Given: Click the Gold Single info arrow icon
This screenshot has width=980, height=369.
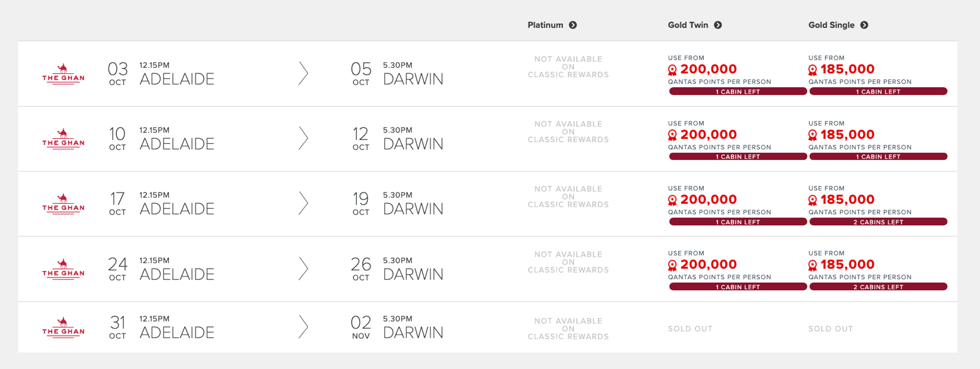Looking at the screenshot, I should tap(864, 25).
